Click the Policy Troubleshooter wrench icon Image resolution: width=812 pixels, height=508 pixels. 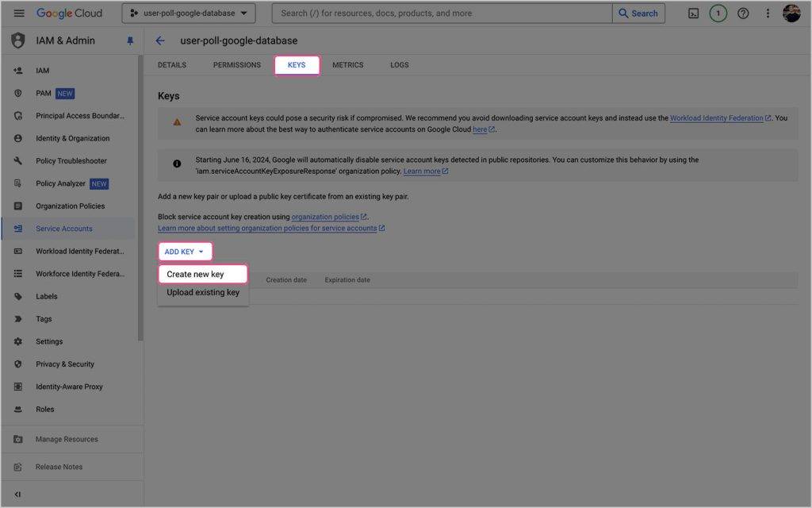[x=18, y=160]
